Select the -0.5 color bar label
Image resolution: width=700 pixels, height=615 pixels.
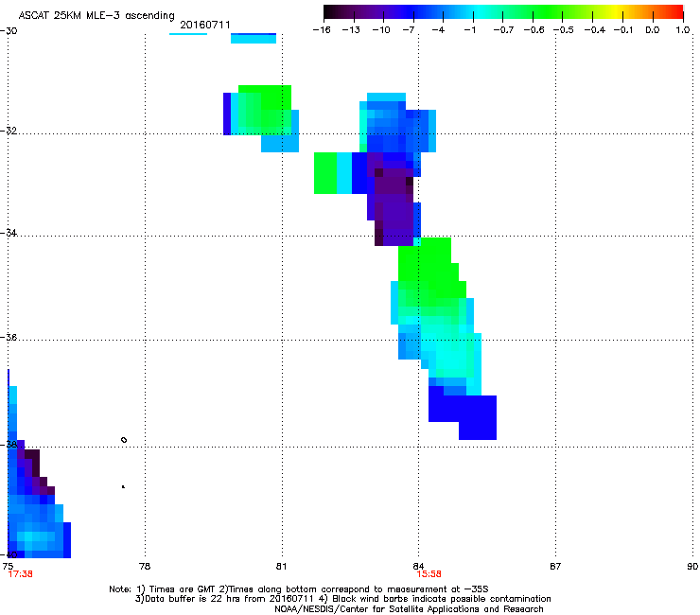point(564,30)
